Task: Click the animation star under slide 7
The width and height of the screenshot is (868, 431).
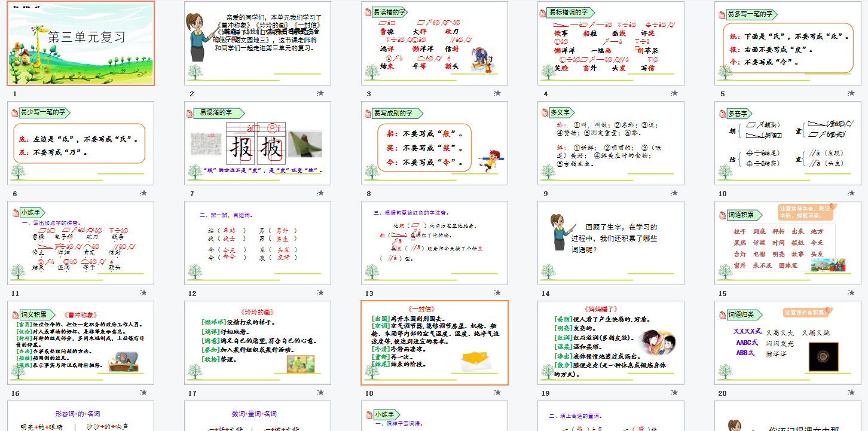Action: point(320,193)
